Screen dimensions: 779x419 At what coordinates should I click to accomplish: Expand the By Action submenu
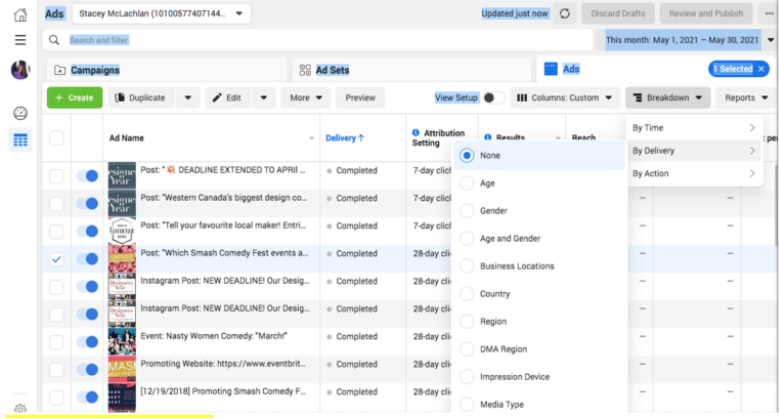[x=694, y=173]
